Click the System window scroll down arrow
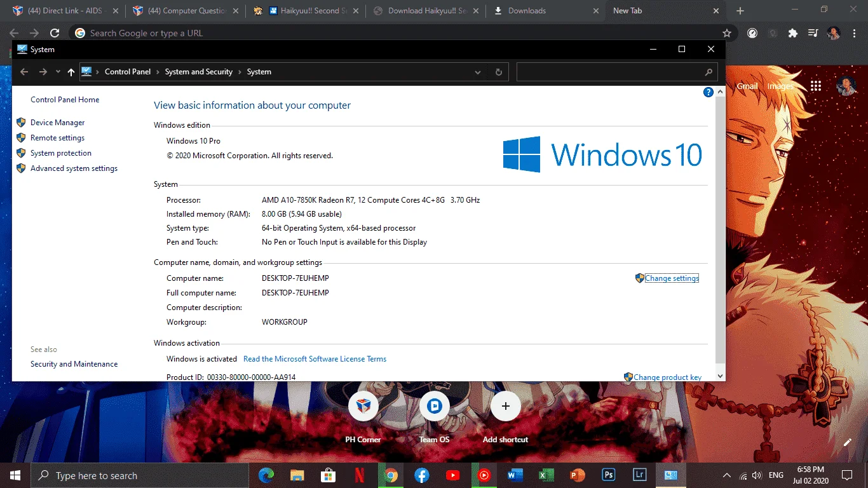The image size is (868, 488). pos(720,376)
